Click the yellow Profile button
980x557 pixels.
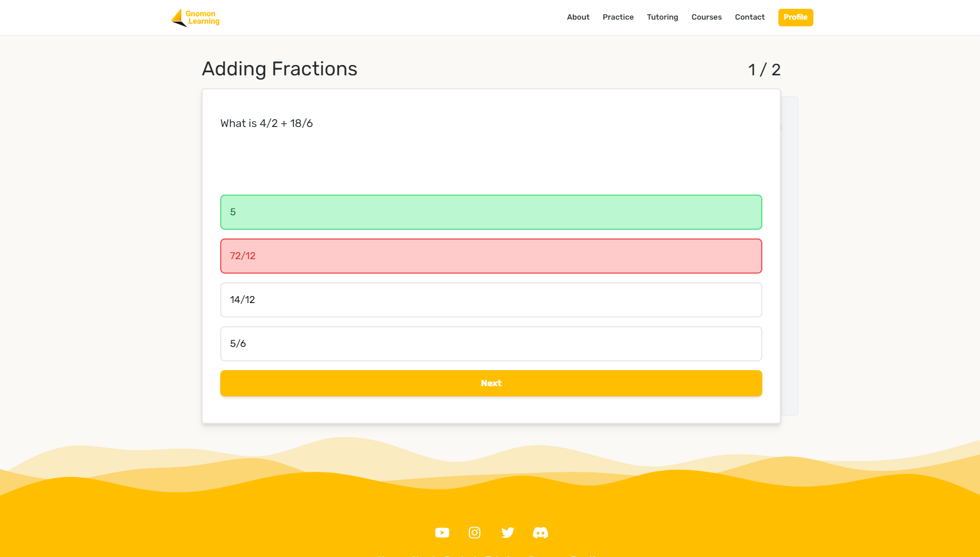pos(795,17)
